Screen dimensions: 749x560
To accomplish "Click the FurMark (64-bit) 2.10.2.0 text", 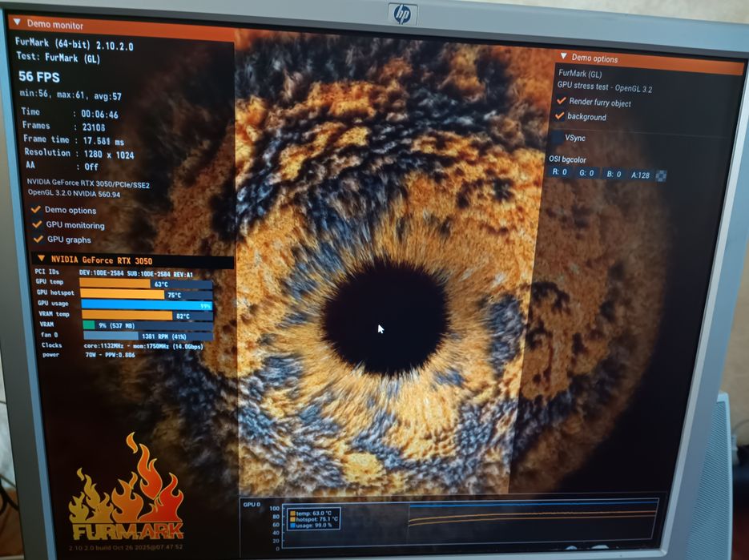I will [x=74, y=44].
